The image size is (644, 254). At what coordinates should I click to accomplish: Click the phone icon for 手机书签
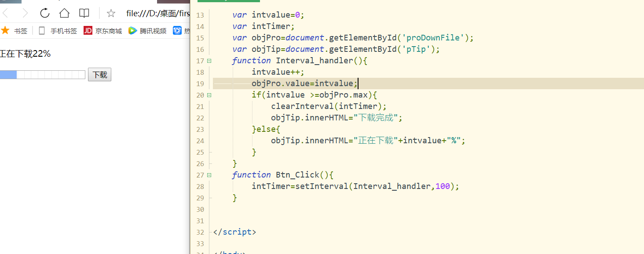[42, 30]
